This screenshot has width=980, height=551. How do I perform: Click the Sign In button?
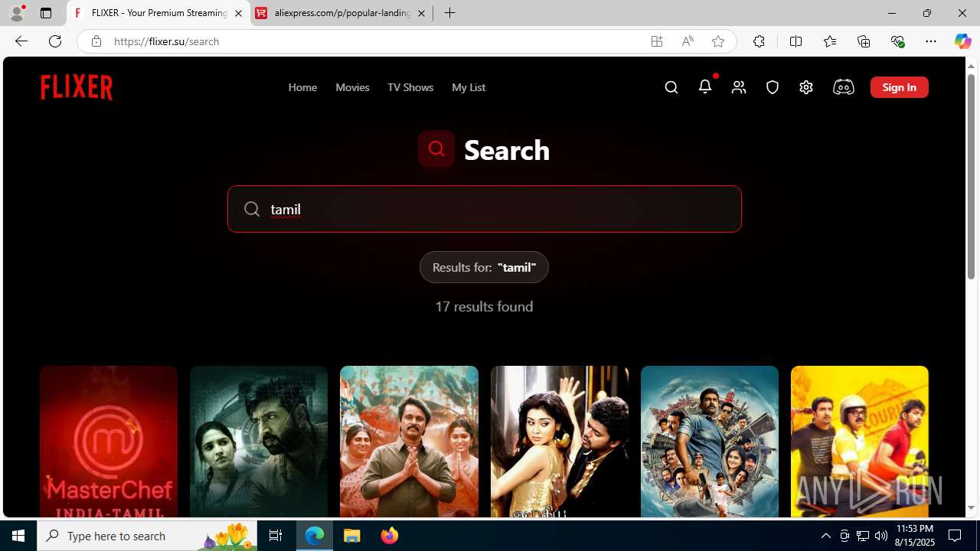[x=900, y=87]
